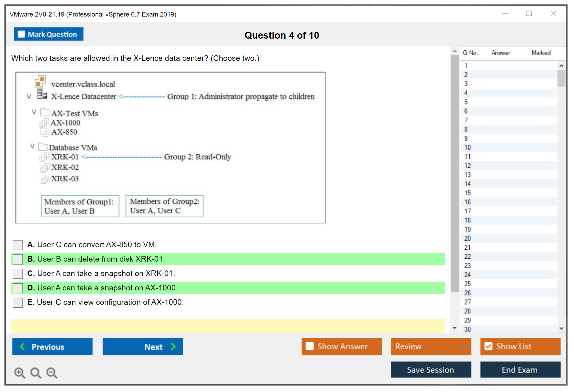Click the X-Lence Datacenter icon
The image size is (574, 392).
[x=42, y=94]
